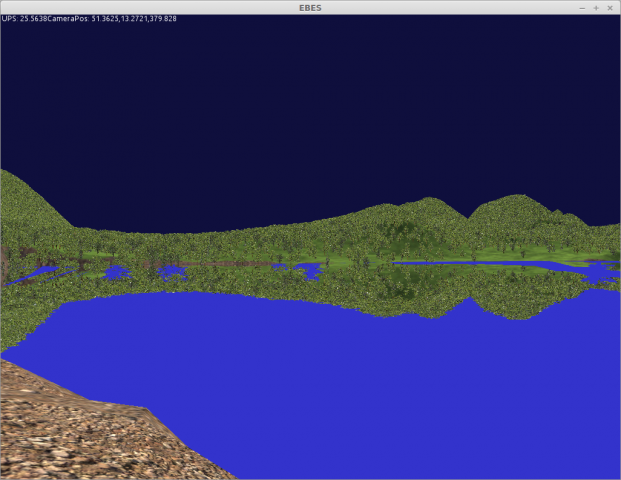
Task: Minimize the EBES window
Action: tap(582, 6)
